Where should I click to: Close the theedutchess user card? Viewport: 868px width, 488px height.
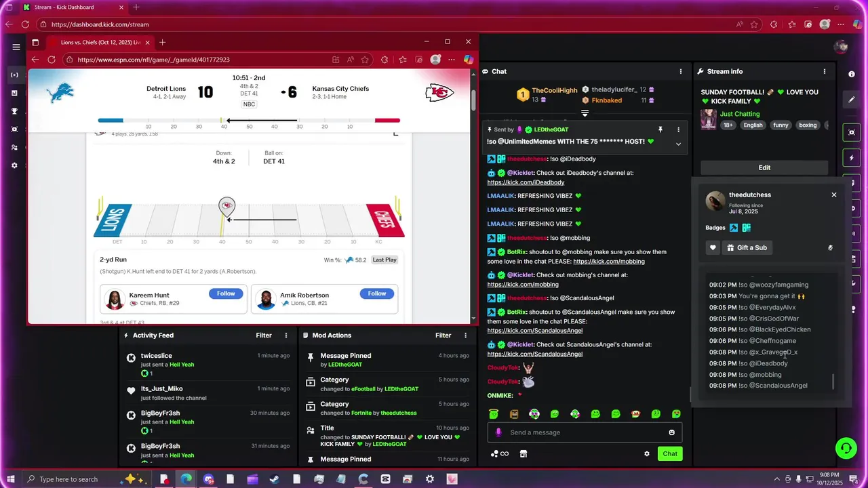(x=834, y=195)
